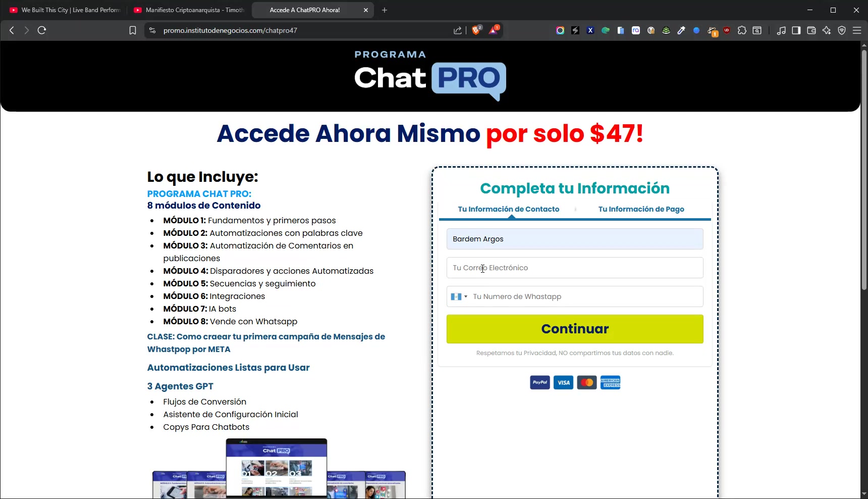Reload the current page

click(x=42, y=30)
